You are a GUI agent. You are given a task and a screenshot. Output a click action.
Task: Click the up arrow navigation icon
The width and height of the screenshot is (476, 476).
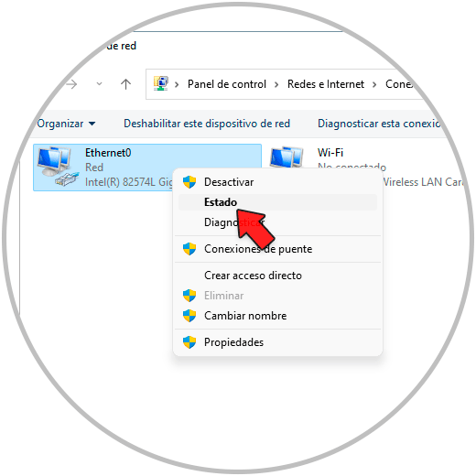click(x=125, y=84)
